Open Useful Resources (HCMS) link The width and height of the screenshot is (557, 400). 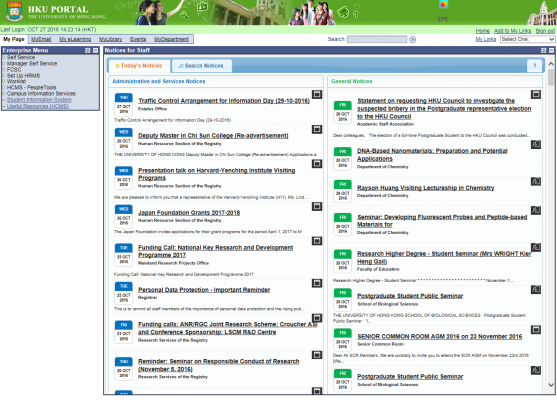tap(38, 106)
